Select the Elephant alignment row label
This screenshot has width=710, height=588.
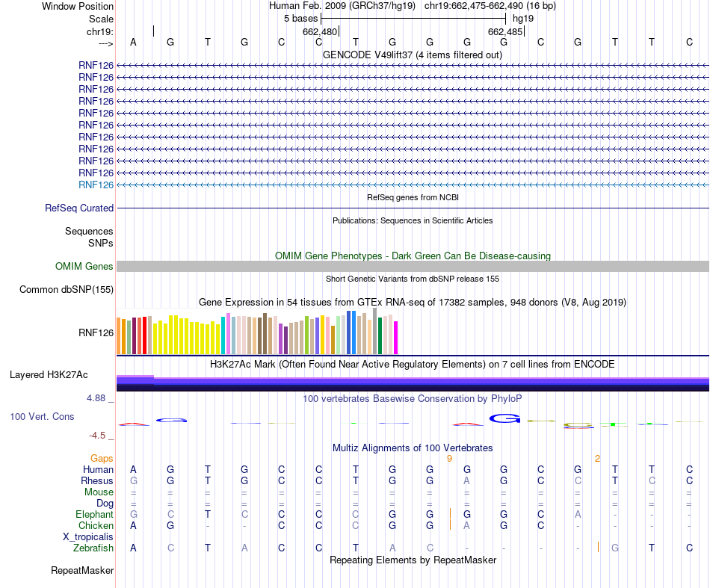tap(94, 515)
